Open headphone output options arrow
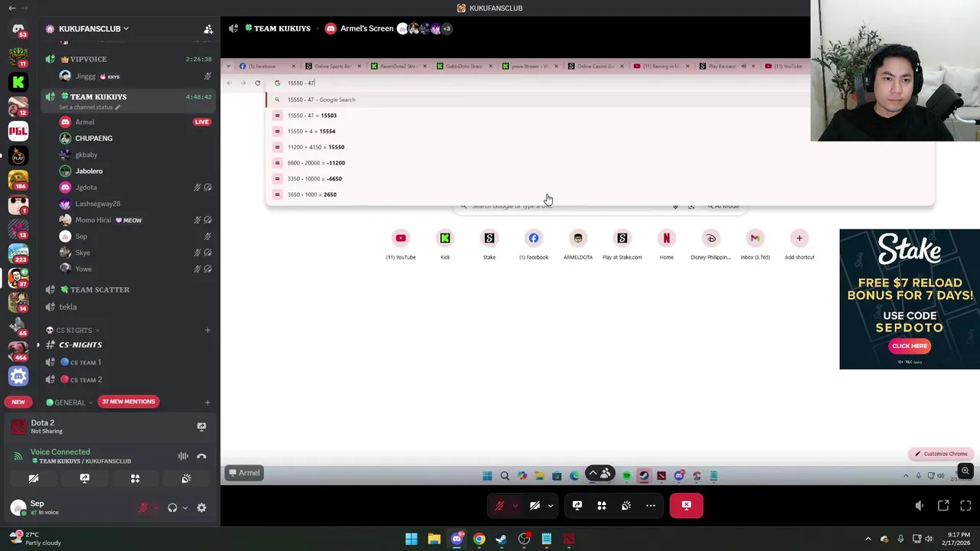This screenshot has width=980, height=551. [x=185, y=507]
